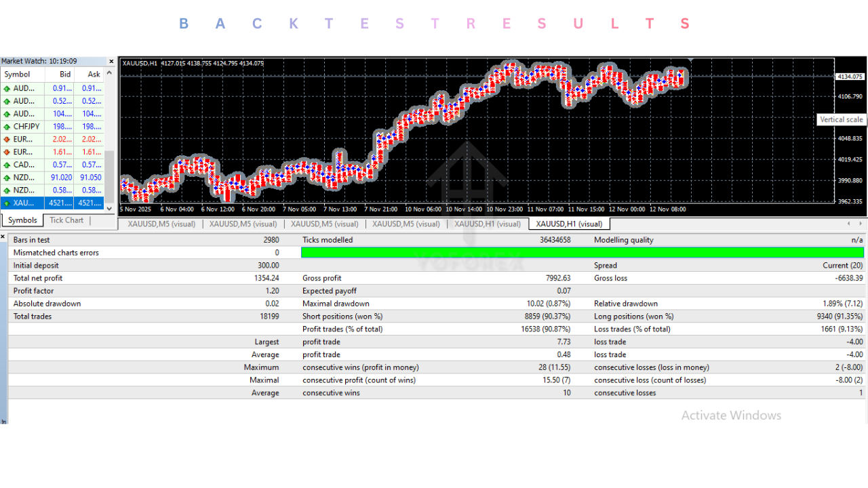Click the green up arrow beside CHFJPY
This screenshot has width=868, height=488.
pyautogui.click(x=7, y=126)
